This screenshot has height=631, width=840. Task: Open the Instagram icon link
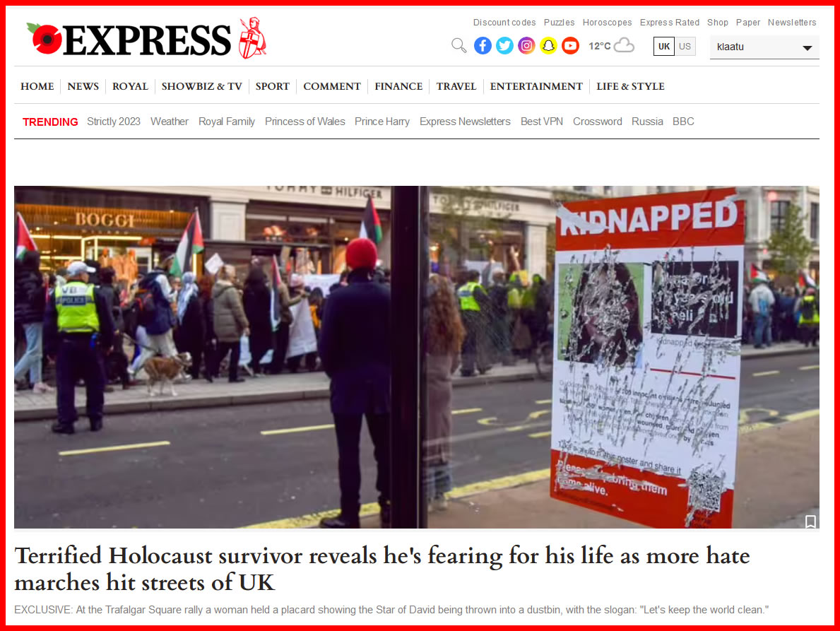(526, 46)
